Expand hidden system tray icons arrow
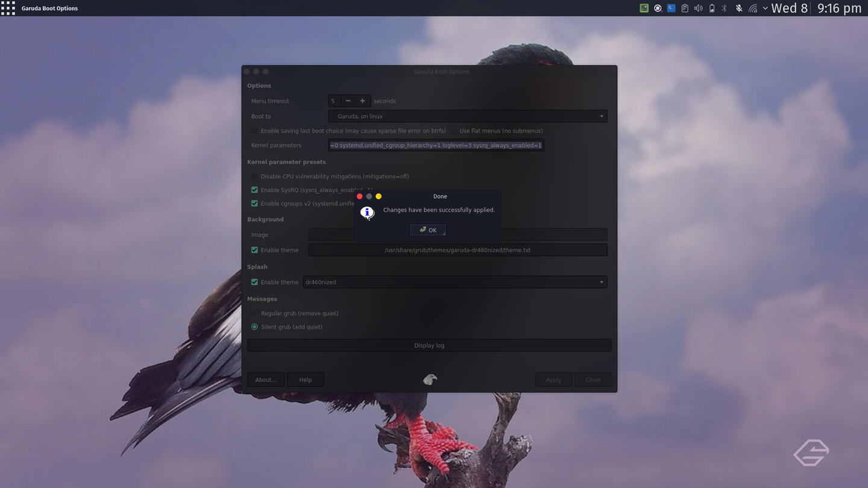The image size is (868, 488). tap(766, 8)
